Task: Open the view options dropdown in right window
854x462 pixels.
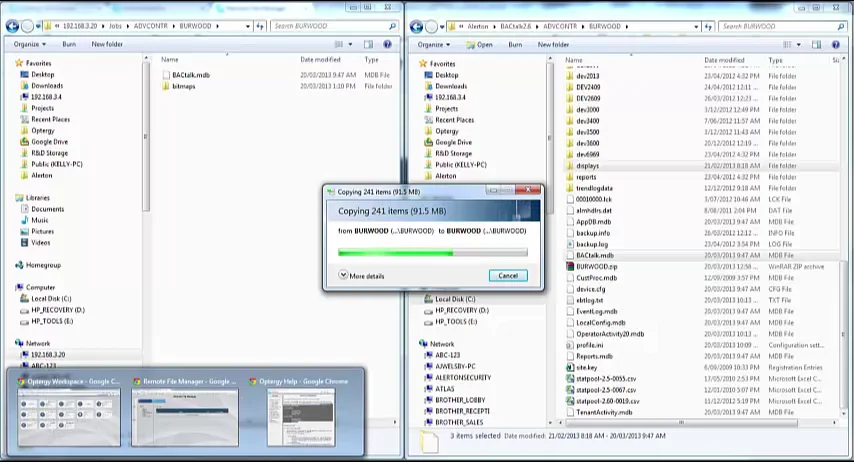Action: [799, 45]
